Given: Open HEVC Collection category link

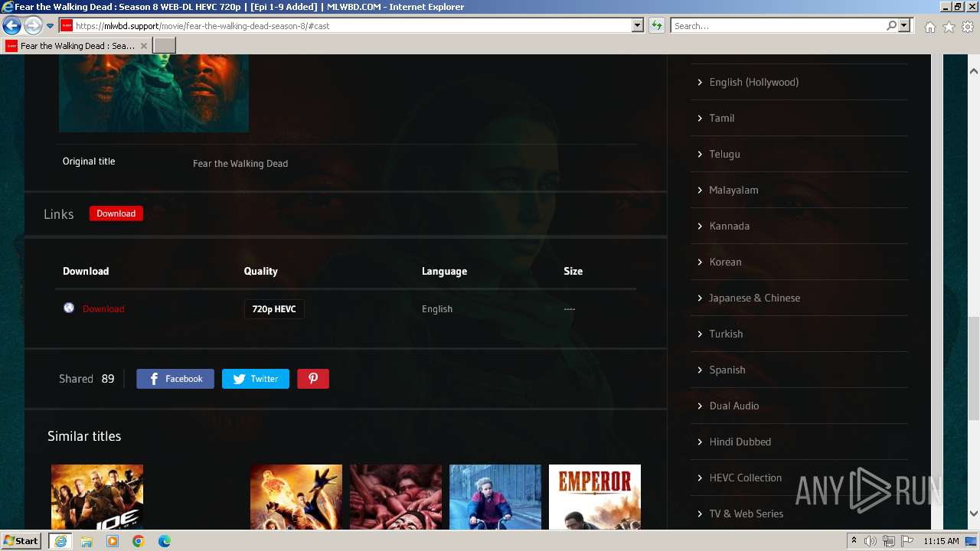Looking at the screenshot, I should coord(746,478).
